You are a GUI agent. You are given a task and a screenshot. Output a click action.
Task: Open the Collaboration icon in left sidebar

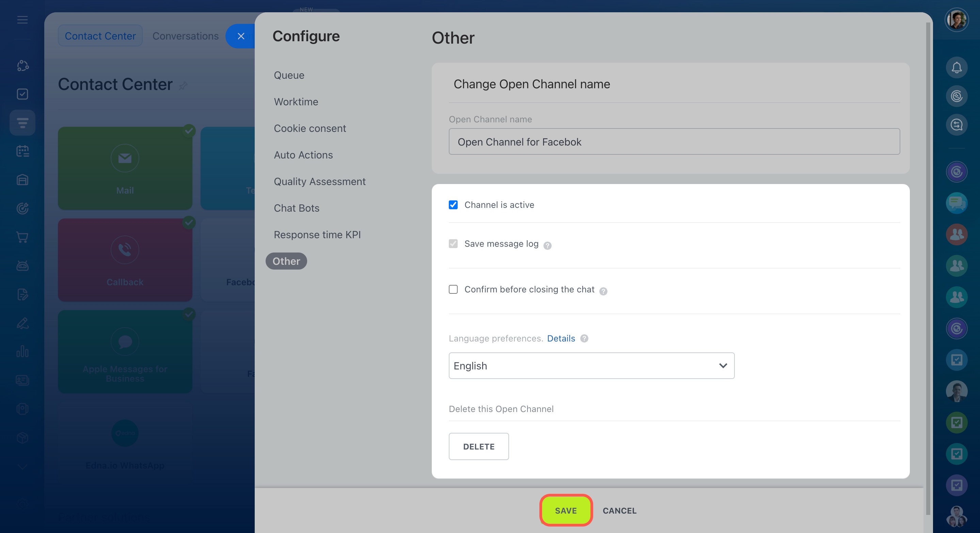(x=22, y=65)
